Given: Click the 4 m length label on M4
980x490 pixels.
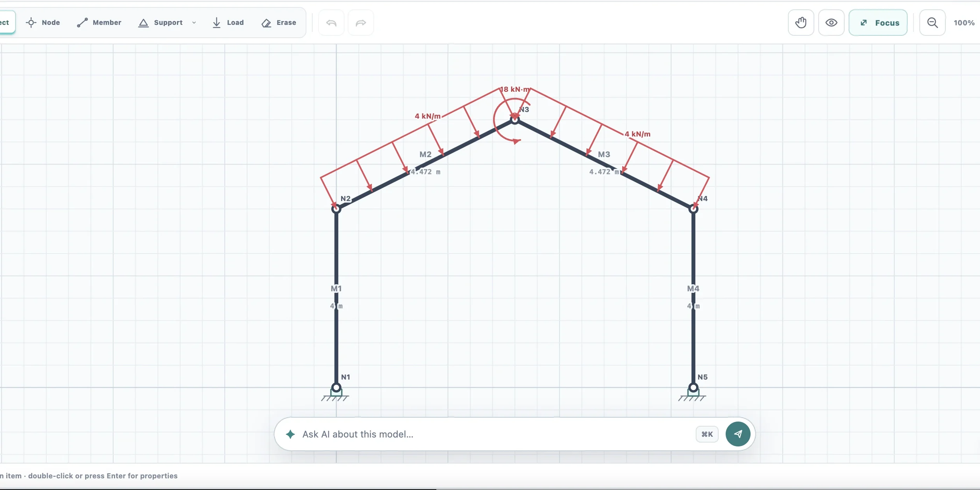Looking at the screenshot, I should click(x=693, y=306).
